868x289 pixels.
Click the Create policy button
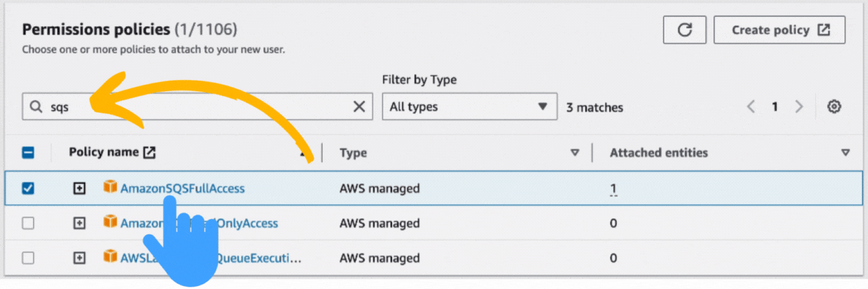(x=780, y=30)
